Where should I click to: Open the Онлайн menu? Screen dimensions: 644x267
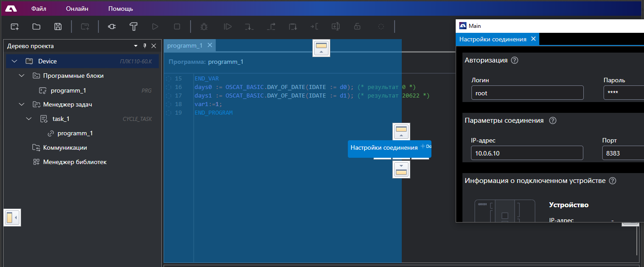pos(77,9)
